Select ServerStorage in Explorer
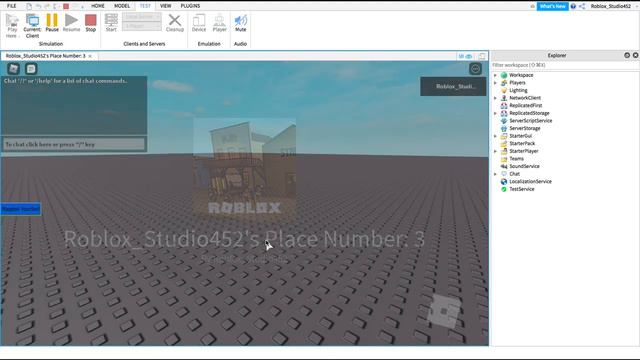 [x=524, y=128]
